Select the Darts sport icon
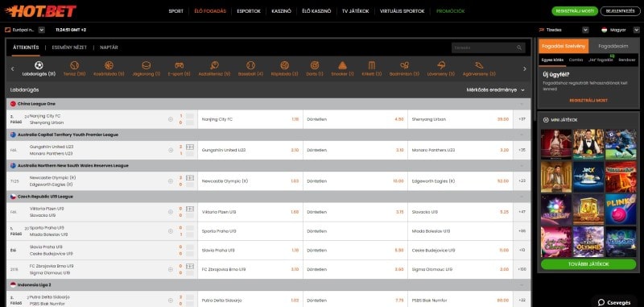 coord(315,65)
